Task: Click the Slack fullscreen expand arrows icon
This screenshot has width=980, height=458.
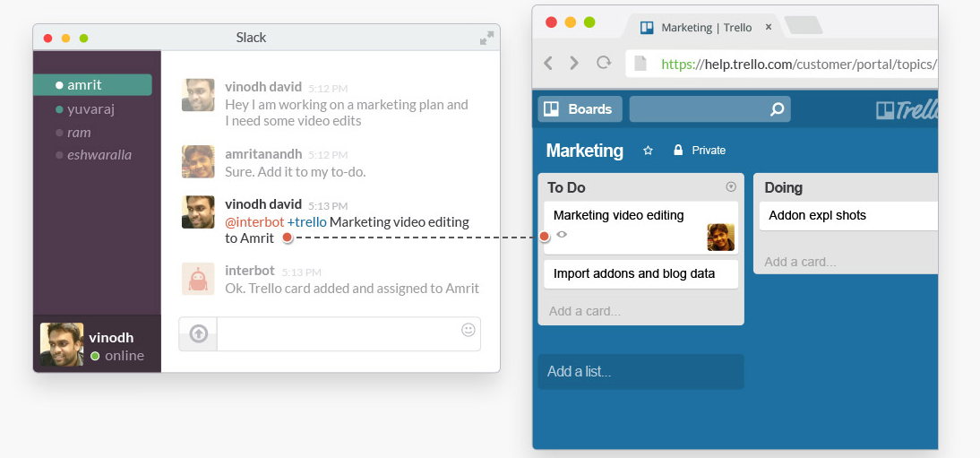Action: 486,39
